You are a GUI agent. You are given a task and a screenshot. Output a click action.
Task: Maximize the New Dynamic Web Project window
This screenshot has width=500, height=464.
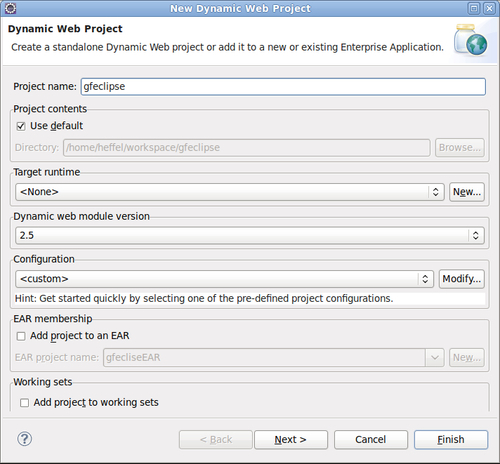pyautogui.click(x=474, y=8)
